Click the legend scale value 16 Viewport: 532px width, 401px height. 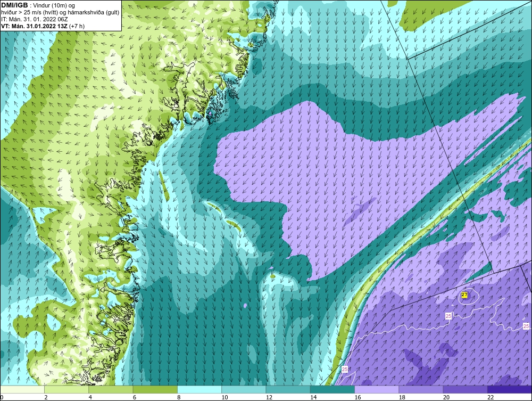358,398
